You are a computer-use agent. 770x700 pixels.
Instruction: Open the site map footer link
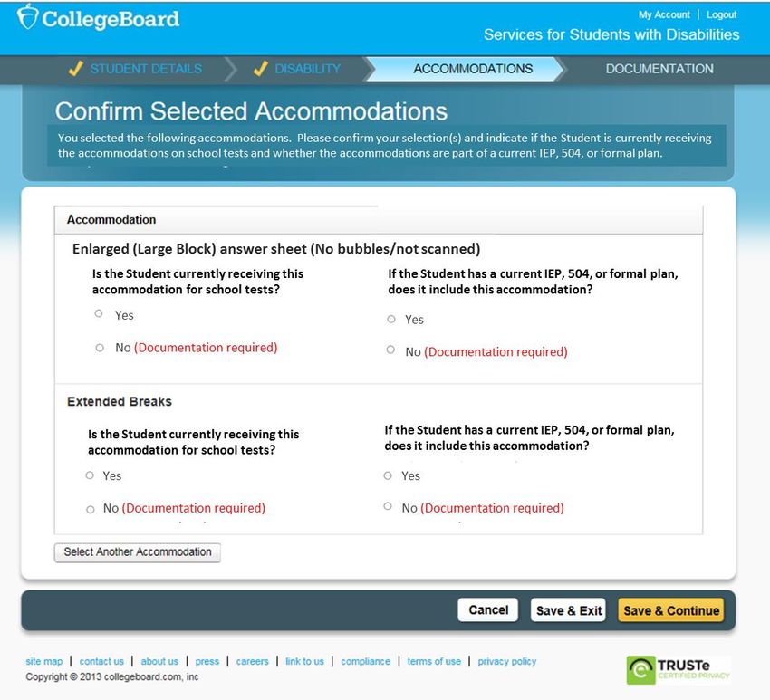tap(44, 661)
